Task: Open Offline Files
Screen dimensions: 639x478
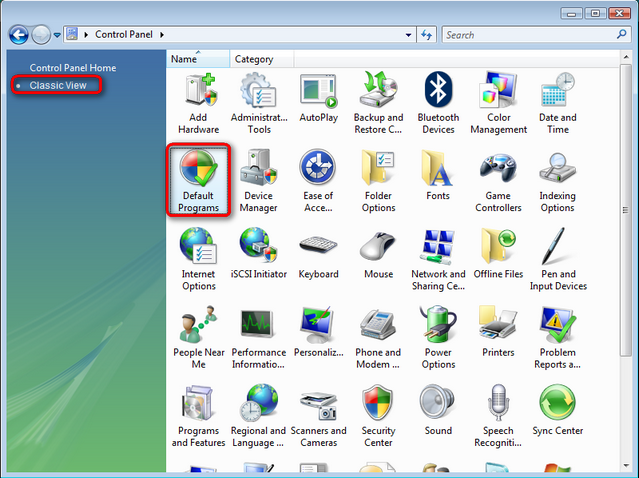Action: (498, 253)
